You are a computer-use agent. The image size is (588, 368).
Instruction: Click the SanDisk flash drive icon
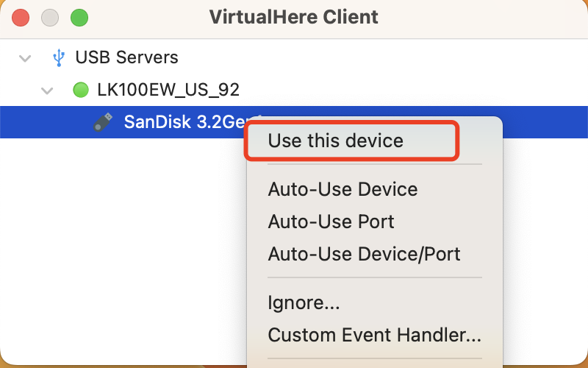coord(103,121)
